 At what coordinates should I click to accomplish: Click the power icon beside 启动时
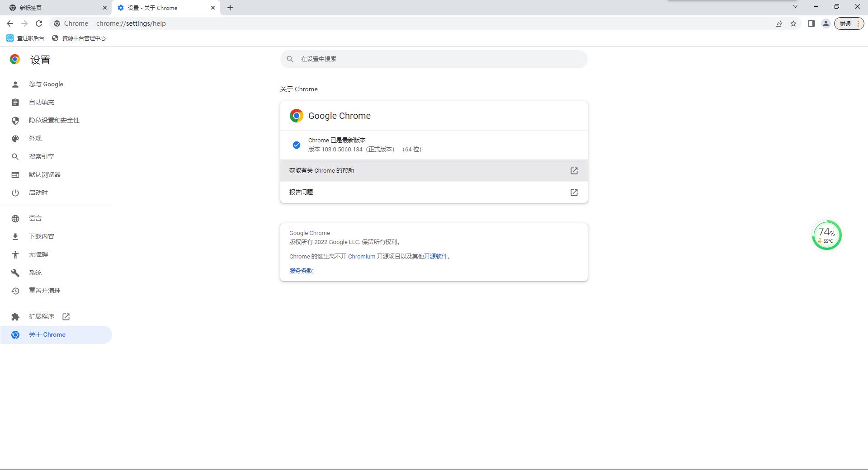[15, 193]
